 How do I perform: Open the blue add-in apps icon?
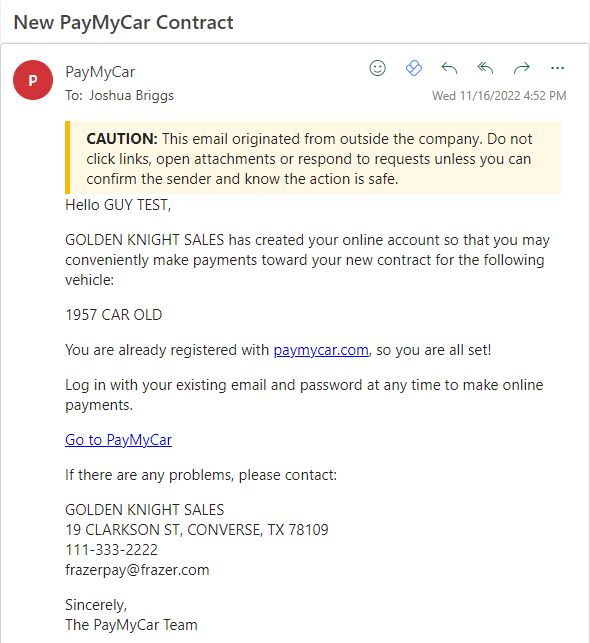pos(414,68)
